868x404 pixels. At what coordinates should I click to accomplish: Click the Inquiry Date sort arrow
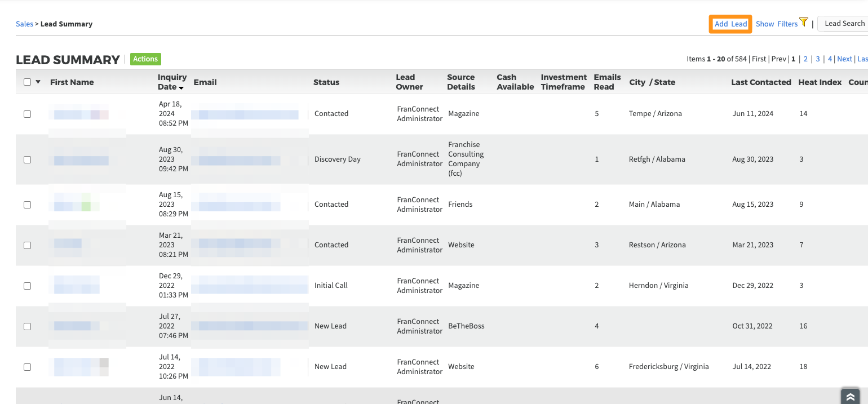181,88
